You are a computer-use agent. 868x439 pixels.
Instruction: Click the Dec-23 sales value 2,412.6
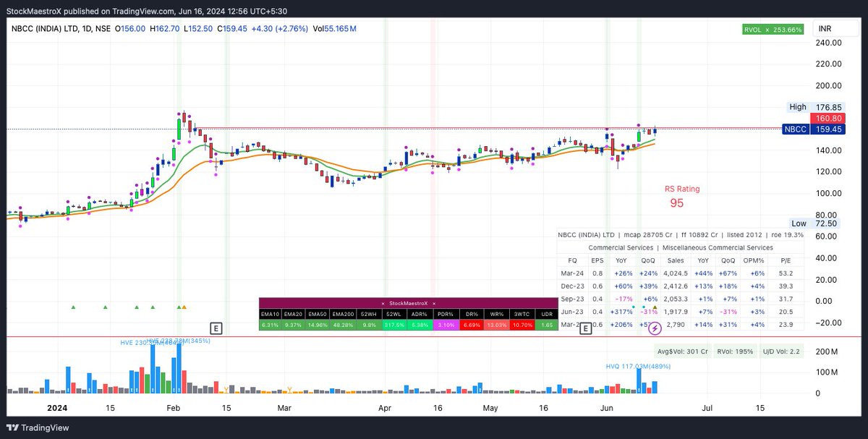(x=676, y=286)
